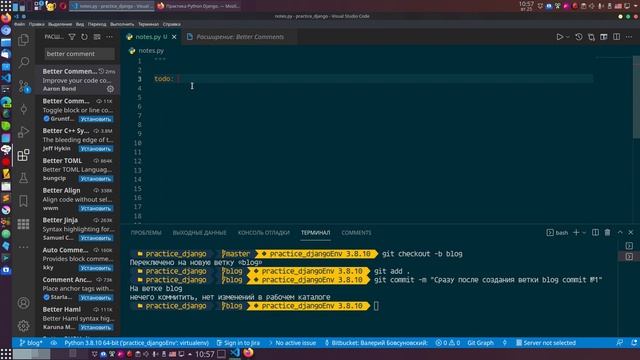Viewport: 640px width, 360px height.
Task: Clear extensions search results icon
Action: point(97,37)
